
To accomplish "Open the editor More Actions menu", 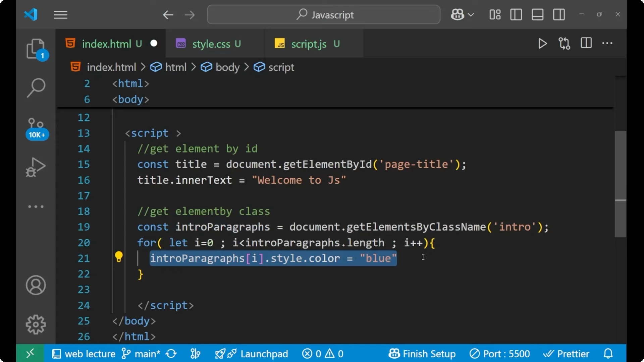I will coord(607,44).
